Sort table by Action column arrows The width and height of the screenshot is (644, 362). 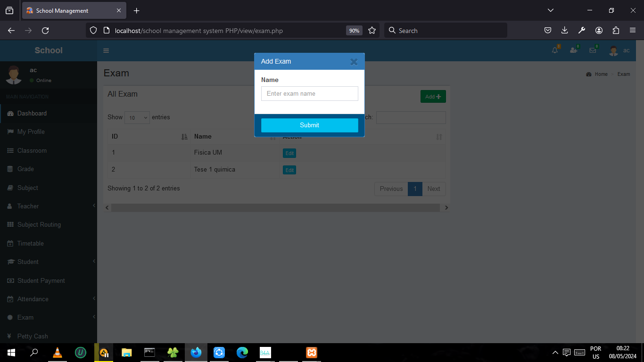coord(439,137)
